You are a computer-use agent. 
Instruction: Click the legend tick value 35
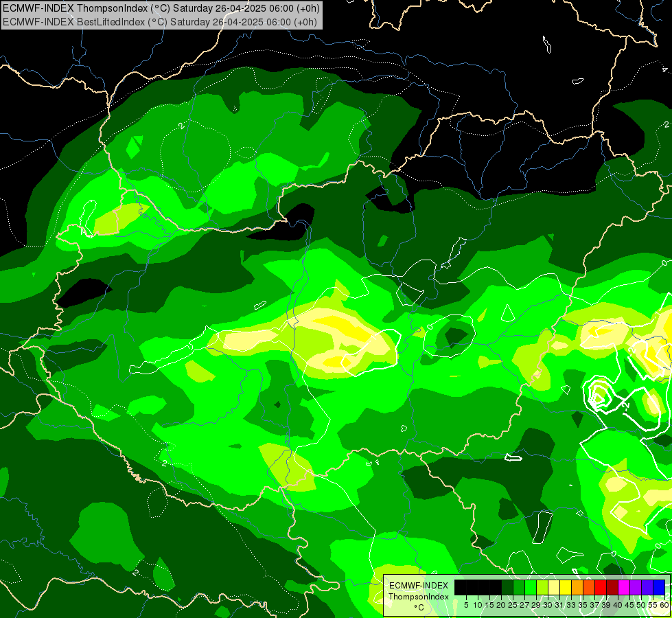point(583,605)
